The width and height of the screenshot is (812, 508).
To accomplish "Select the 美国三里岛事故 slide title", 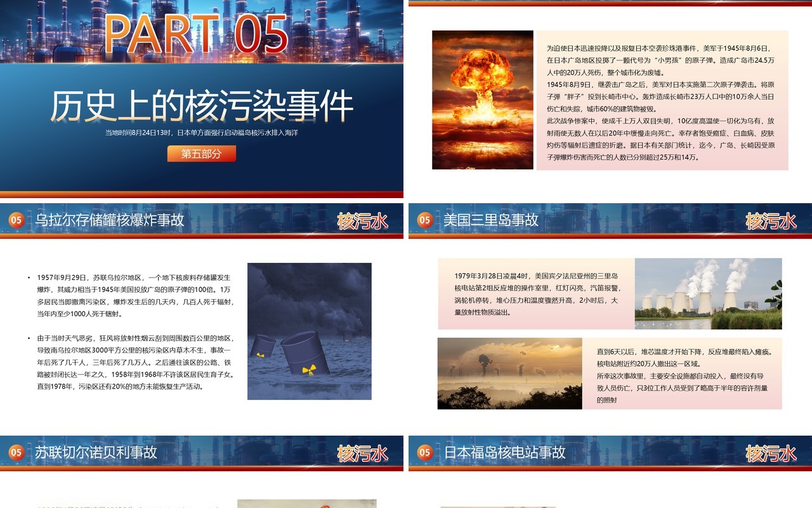I will [491, 220].
